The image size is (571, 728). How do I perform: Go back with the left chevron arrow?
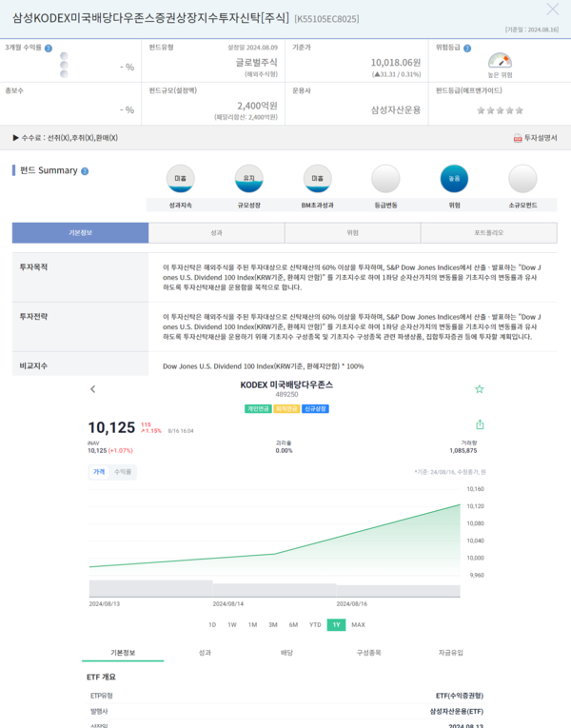(93, 389)
